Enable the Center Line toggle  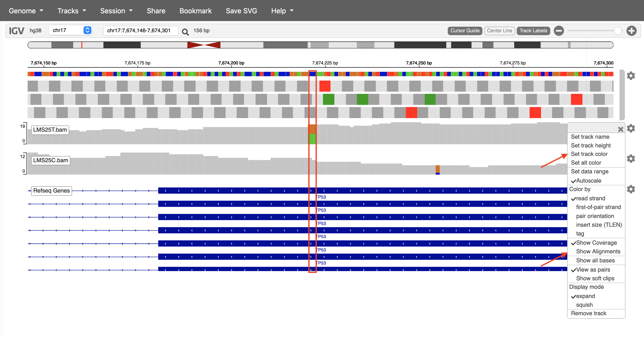point(499,31)
